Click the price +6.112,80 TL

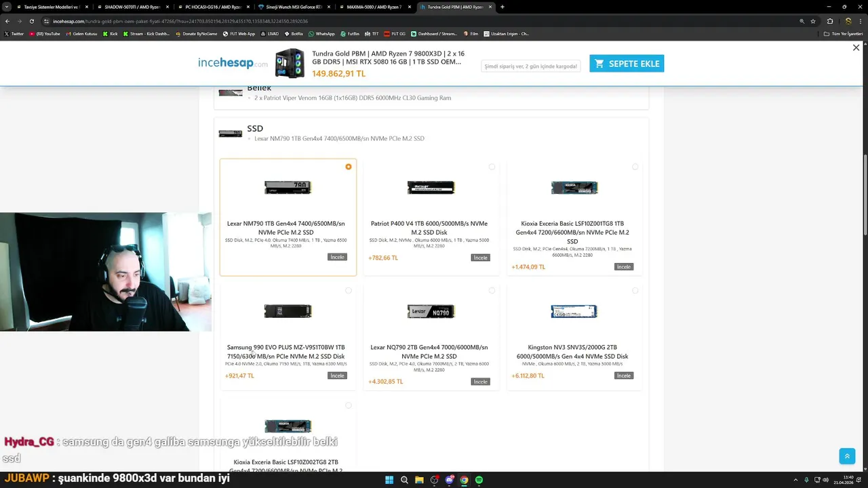click(x=528, y=375)
